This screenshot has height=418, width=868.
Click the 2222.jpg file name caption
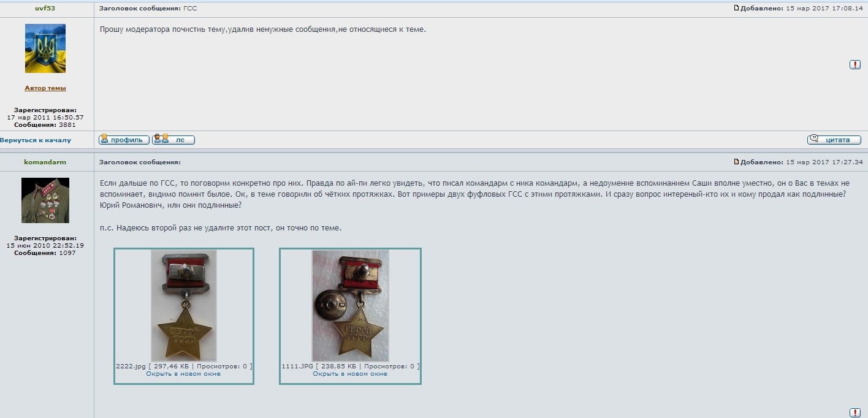131,367
